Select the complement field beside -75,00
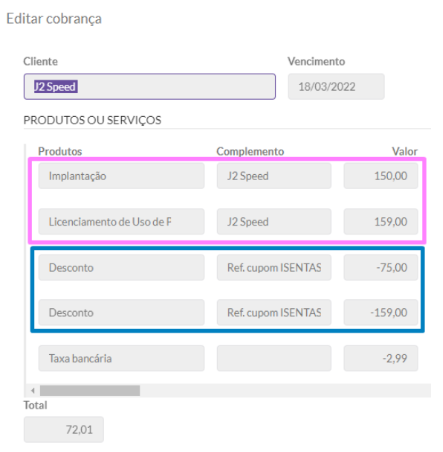The image size is (443, 452). 274,267
